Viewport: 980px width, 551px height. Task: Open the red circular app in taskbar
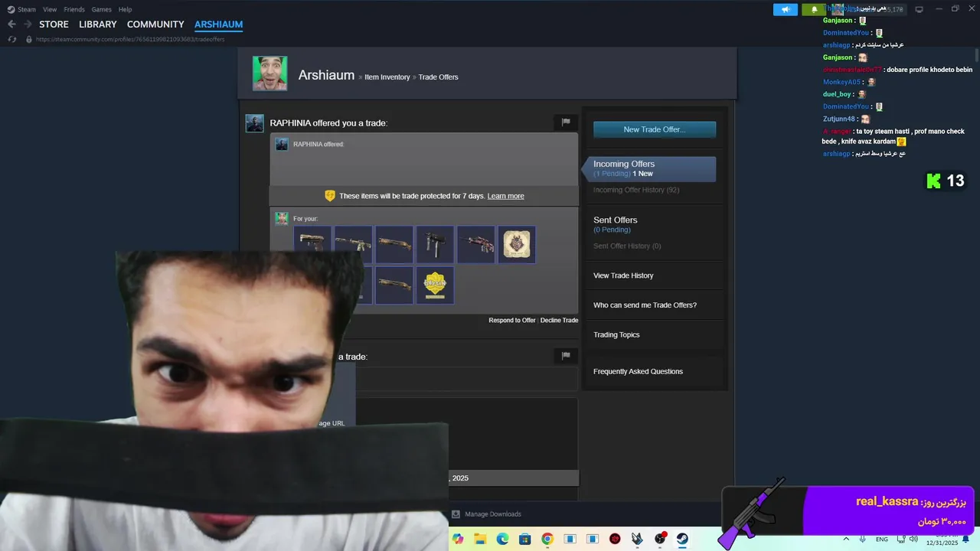pyautogui.click(x=615, y=539)
